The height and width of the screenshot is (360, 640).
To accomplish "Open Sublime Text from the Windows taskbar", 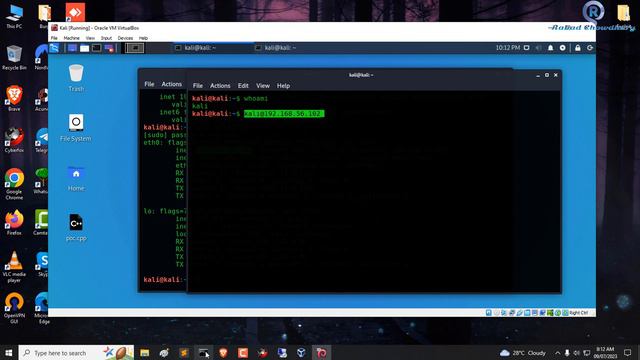I will (184, 353).
